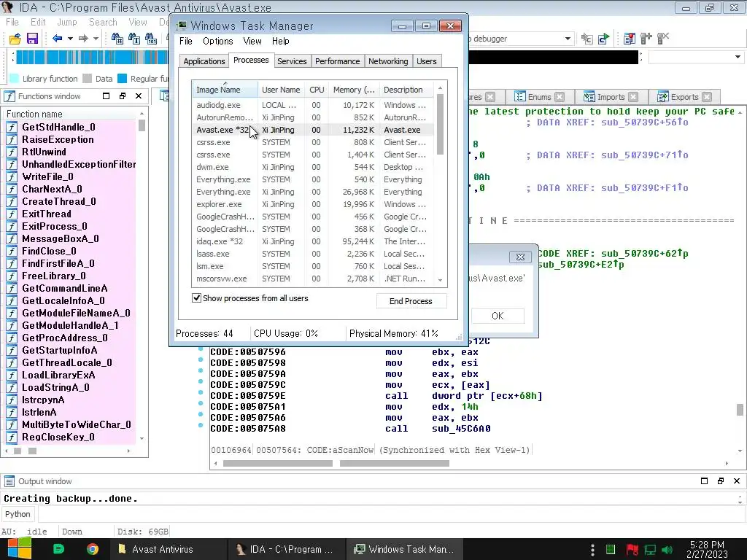Open the back-jump history dropdown arrow

click(x=70, y=39)
